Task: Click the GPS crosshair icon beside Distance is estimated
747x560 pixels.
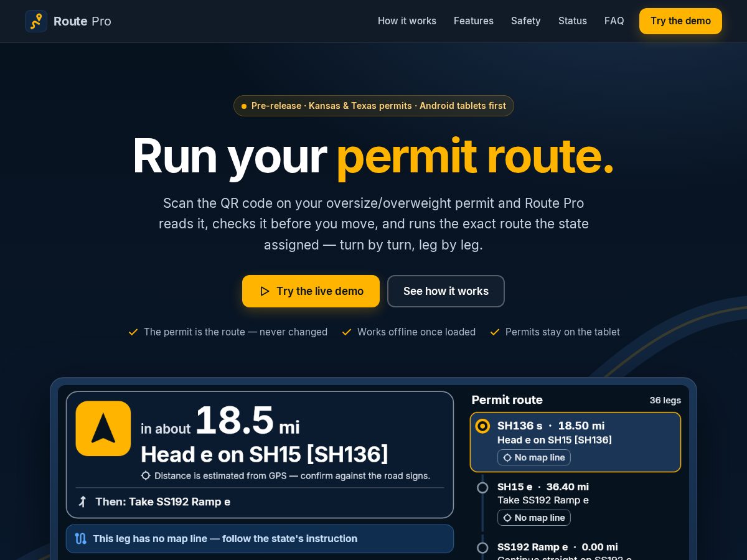Action: pos(146,476)
